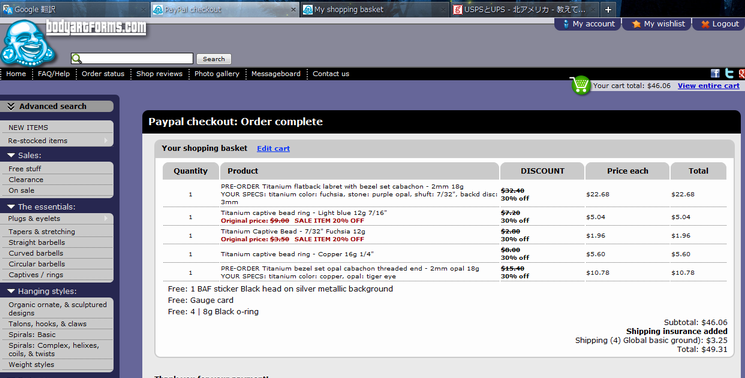Click Google Translate tab favicon
745x378 pixels.
point(7,9)
